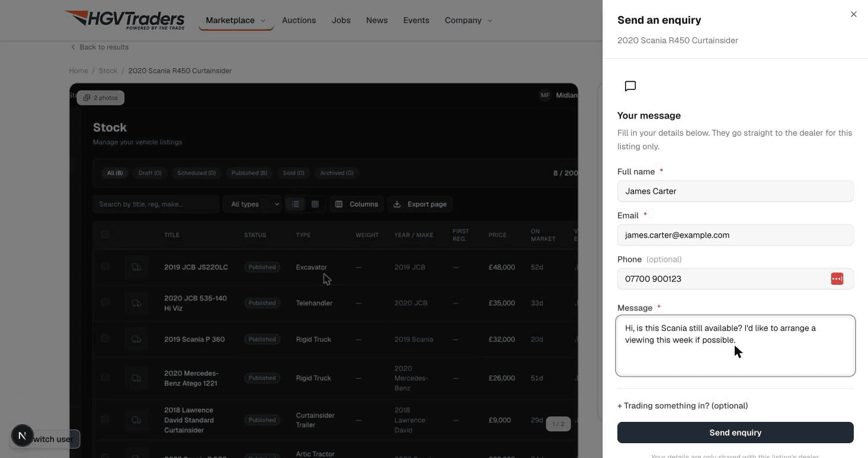Click the 2019 JCB JS220LC title
This screenshot has height=458, width=868.
tap(196, 267)
